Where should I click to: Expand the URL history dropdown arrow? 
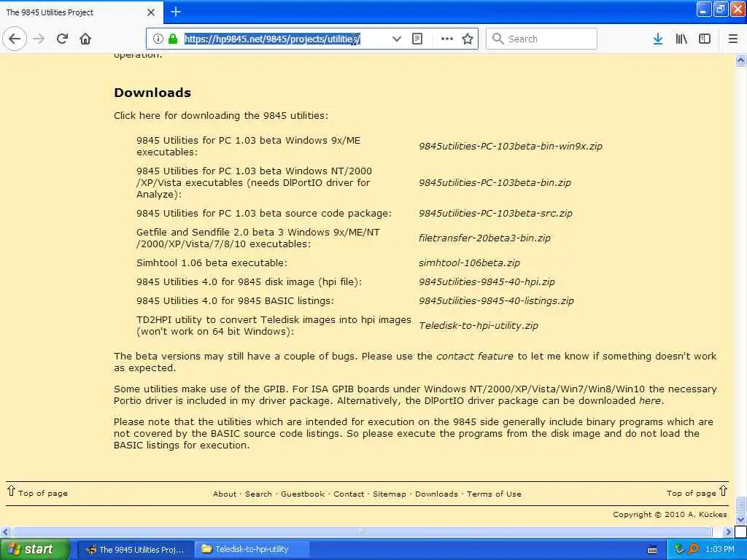[x=396, y=39]
